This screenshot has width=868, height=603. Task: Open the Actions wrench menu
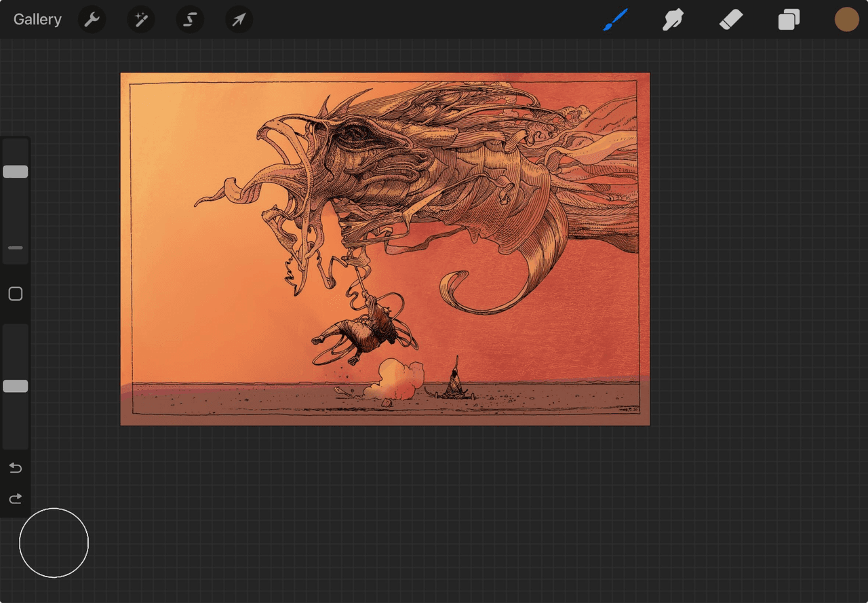[92, 20]
